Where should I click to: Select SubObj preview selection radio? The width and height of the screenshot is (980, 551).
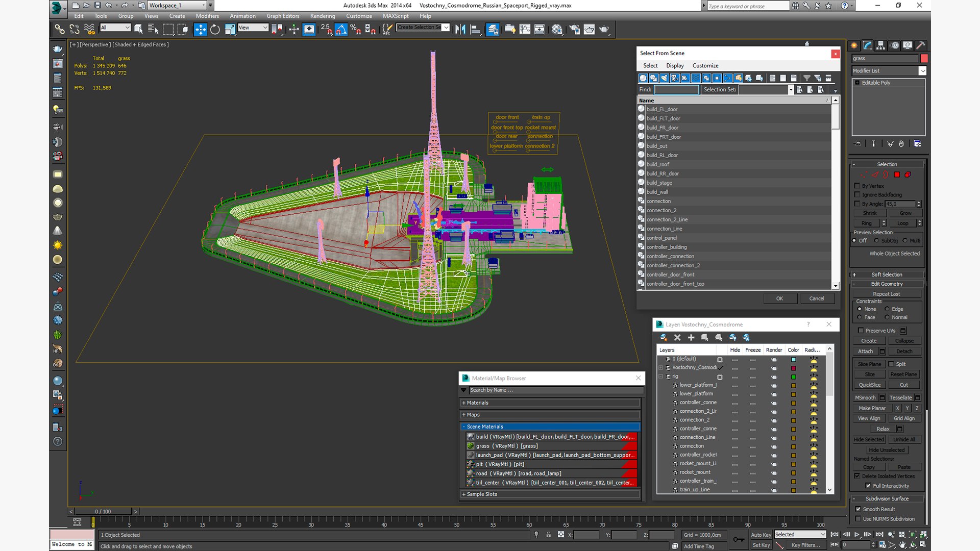pos(876,240)
